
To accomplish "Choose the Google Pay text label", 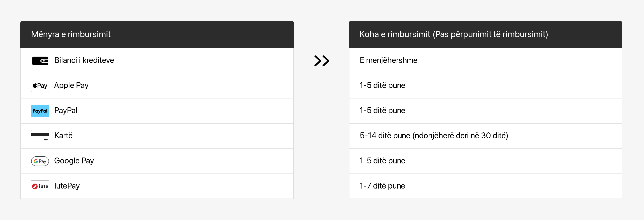I will pos(74,161).
